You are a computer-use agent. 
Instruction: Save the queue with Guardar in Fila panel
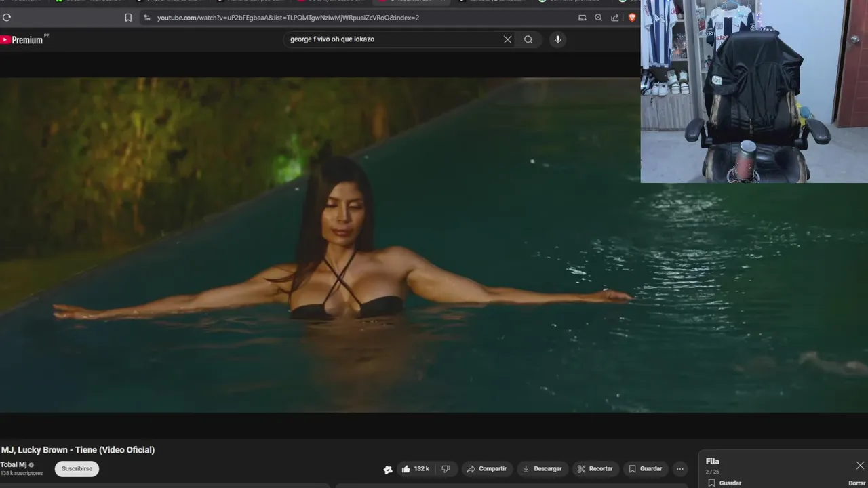point(724,483)
